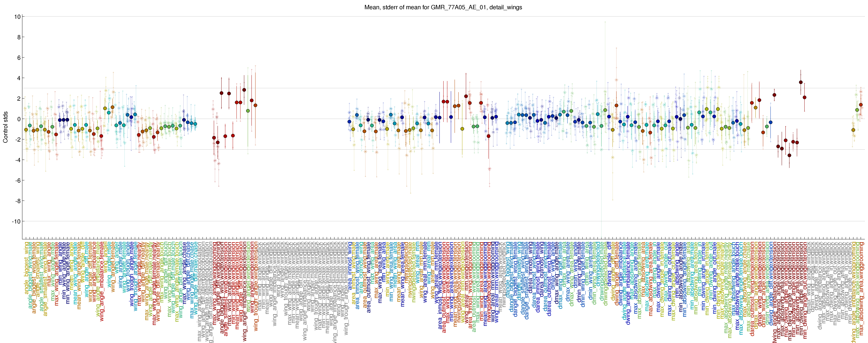Click the y-axis tick label 4
868x343 pixels.
pyautogui.click(x=19, y=78)
